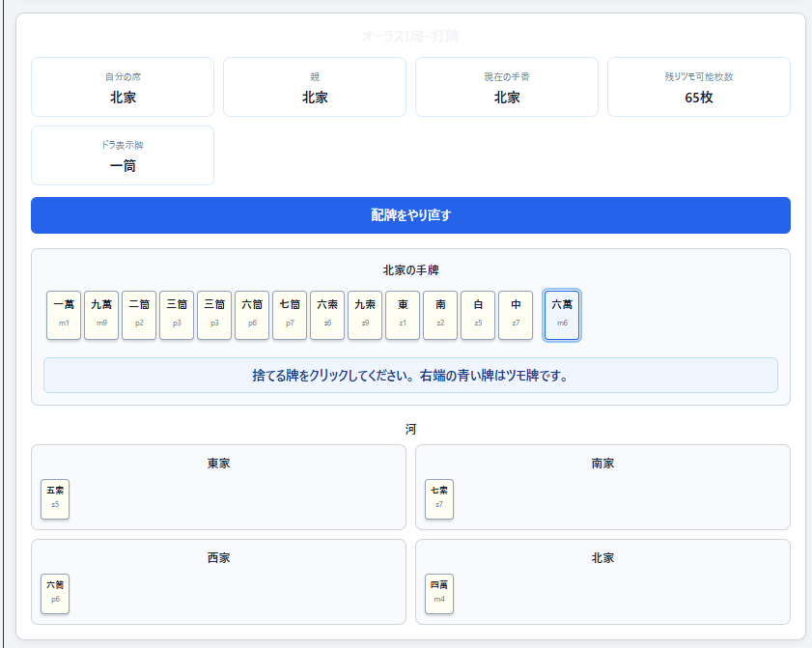This screenshot has height=648, width=812.
Task: Click the 南家 river panel title
Action: pyautogui.click(x=602, y=464)
